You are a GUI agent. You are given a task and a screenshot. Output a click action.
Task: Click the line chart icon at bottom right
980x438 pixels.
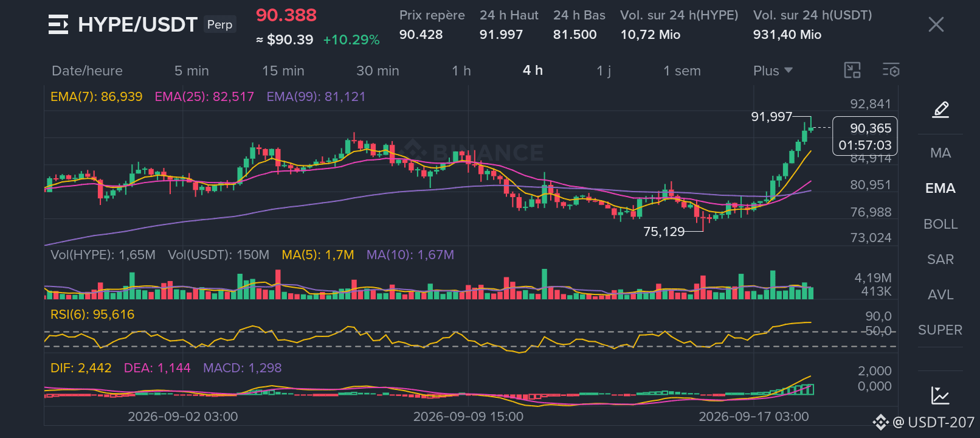coord(940,395)
